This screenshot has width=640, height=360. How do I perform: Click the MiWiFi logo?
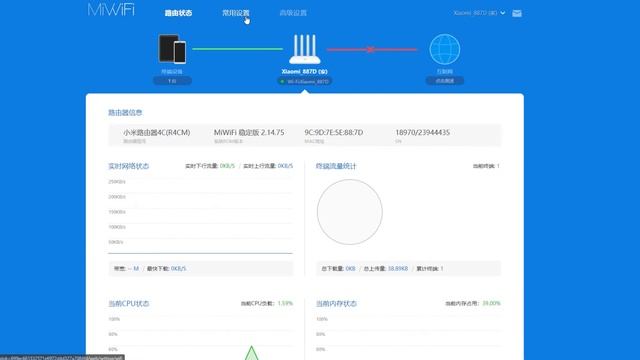tap(111, 10)
